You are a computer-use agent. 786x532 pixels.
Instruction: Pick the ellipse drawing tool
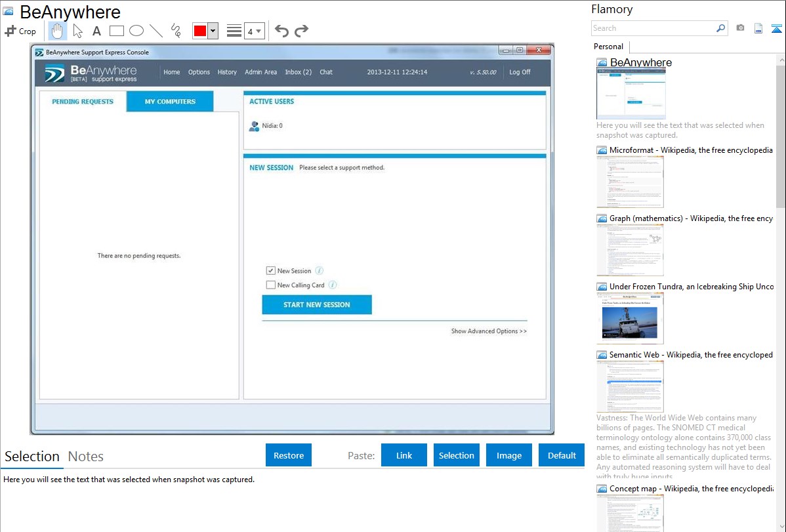click(x=136, y=31)
